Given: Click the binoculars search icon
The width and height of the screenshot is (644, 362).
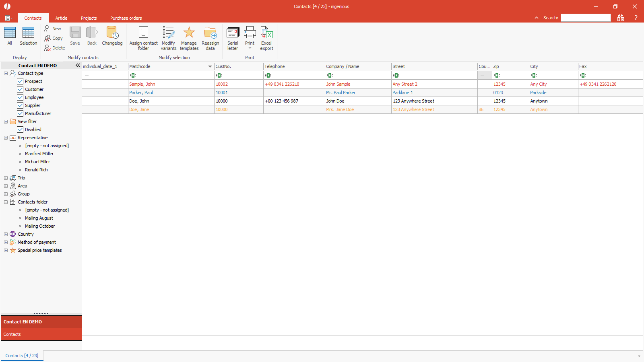Looking at the screenshot, I should point(620,18).
